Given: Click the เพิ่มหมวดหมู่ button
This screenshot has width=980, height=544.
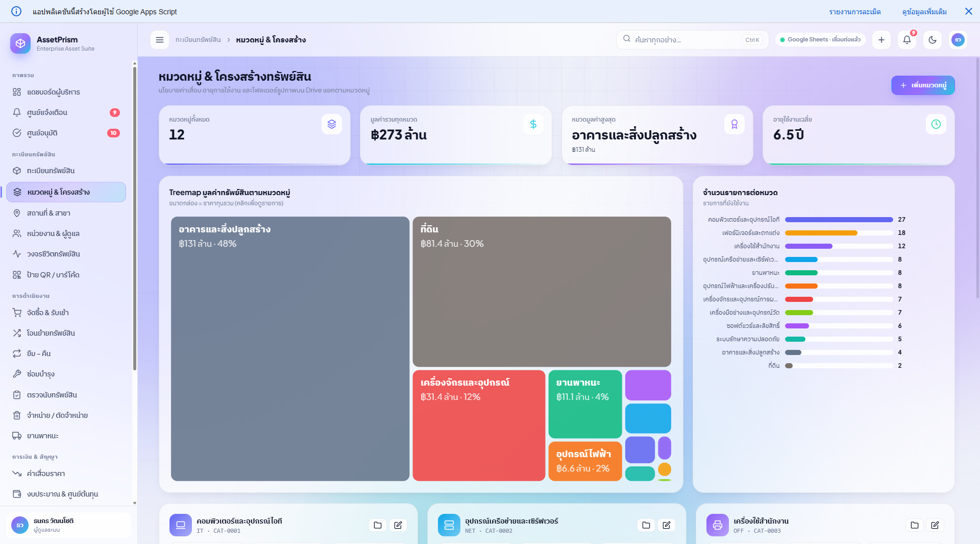Looking at the screenshot, I should click(x=923, y=85).
